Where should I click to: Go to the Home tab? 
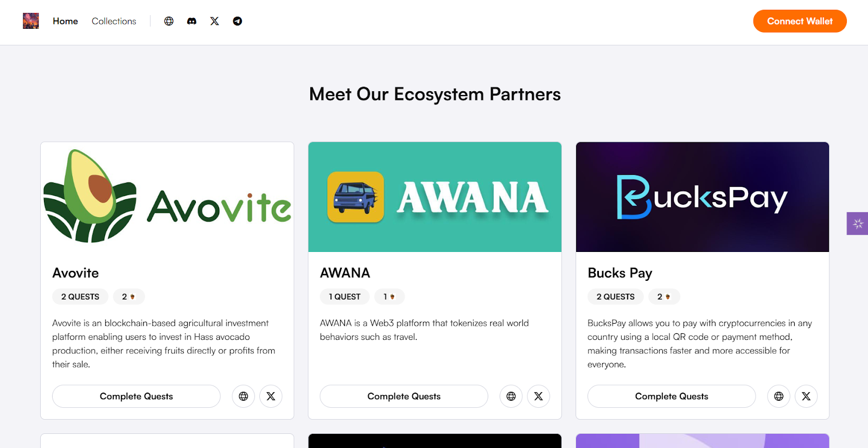[x=65, y=21]
